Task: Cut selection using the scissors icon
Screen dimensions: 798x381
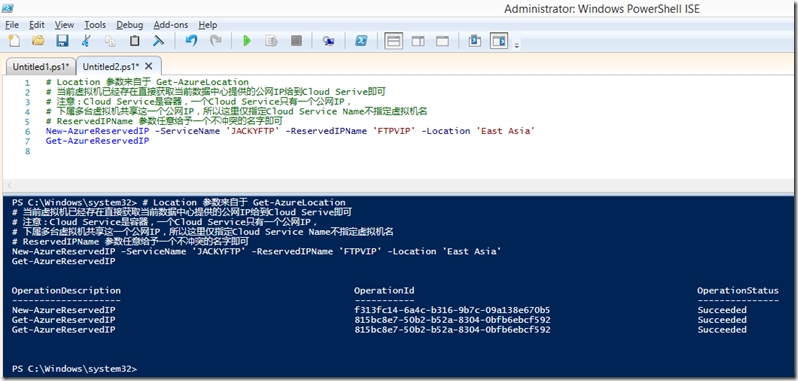Action: click(86, 41)
